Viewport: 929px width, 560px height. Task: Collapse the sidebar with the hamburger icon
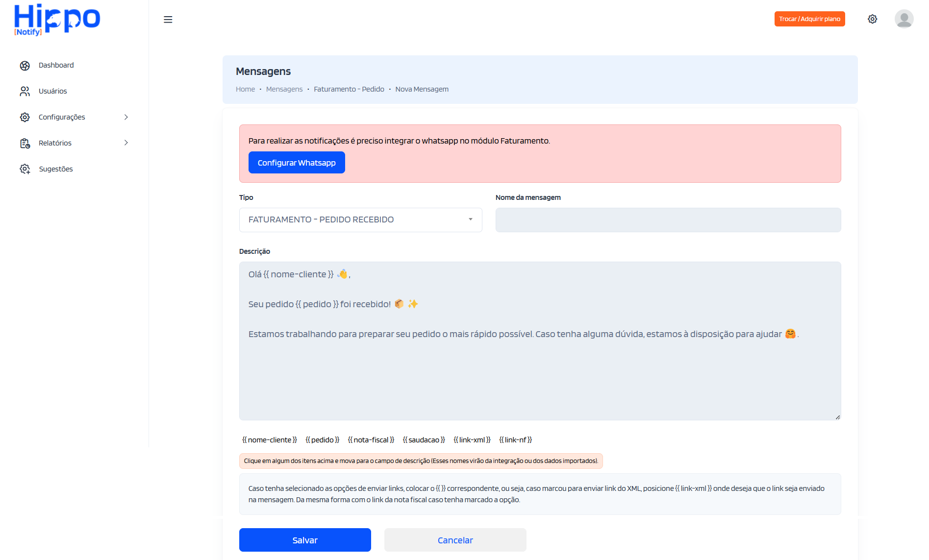(168, 19)
